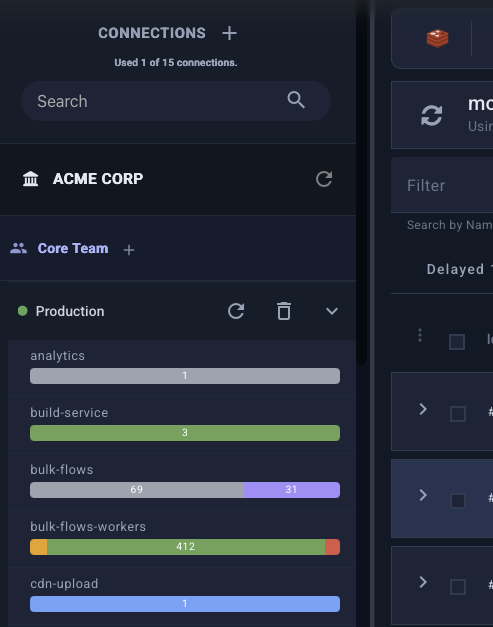Click bulk-flows-workers orange bar segment
This screenshot has height=627, width=493.
pos(38,547)
